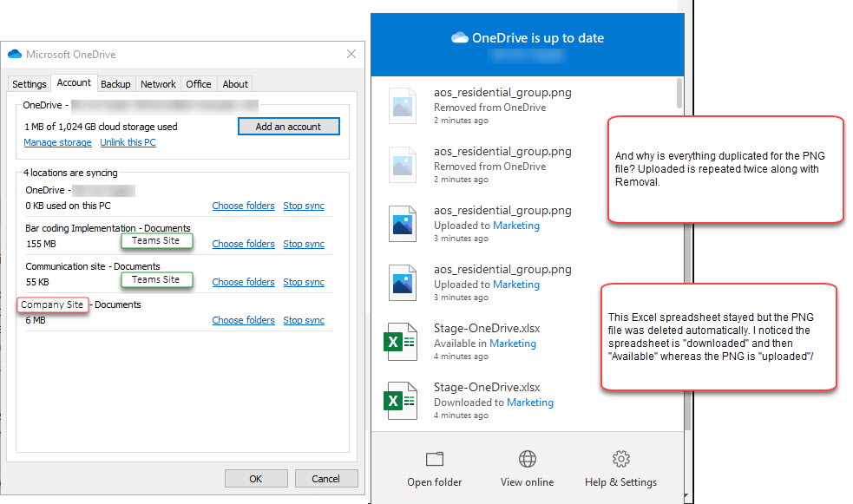
Task: Click the Manage storage link
Action: point(57,142)
